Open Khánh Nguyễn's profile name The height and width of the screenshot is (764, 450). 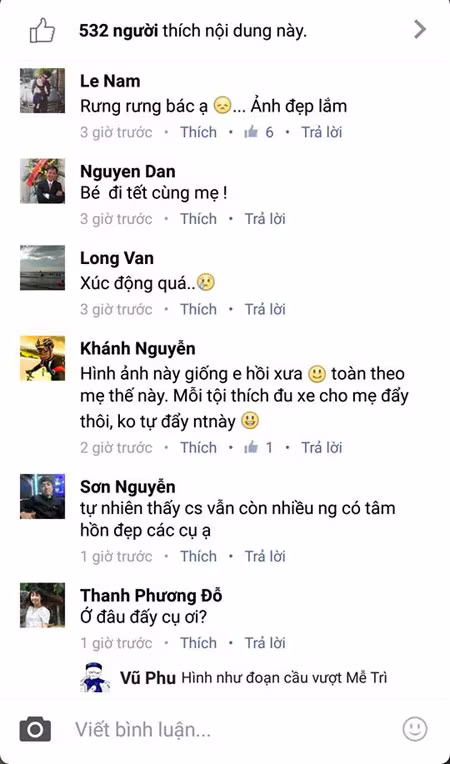tap(138, 348)
